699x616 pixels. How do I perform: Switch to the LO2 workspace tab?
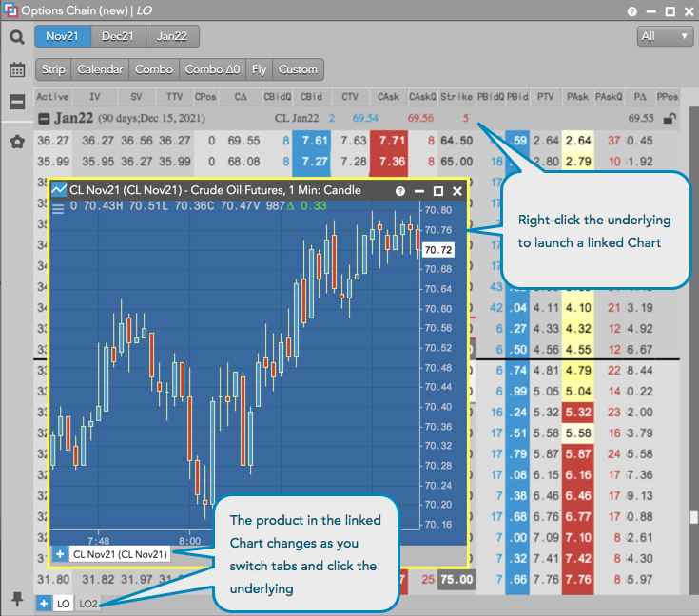click(x=88, y=604)
